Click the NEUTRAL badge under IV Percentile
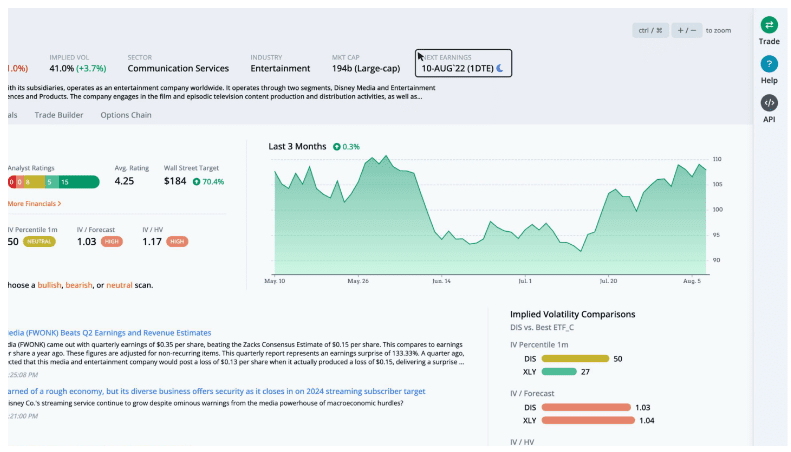 39,241
